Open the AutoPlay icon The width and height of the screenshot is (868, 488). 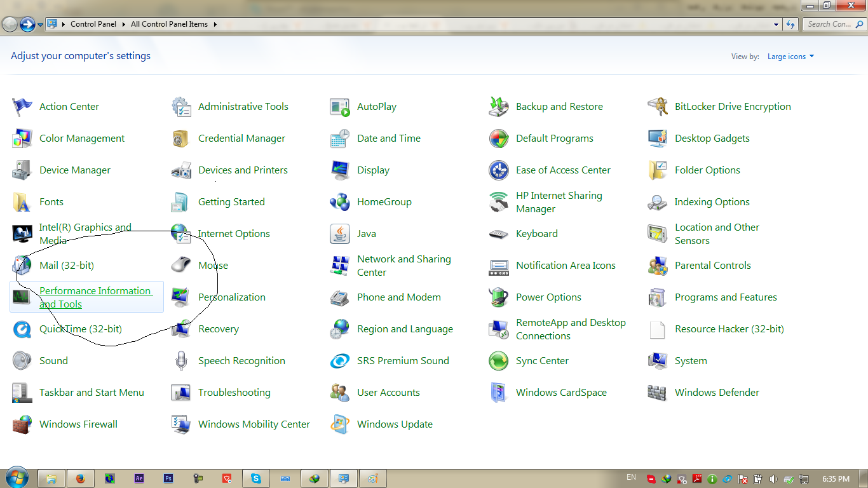click(x=340, y=107)
